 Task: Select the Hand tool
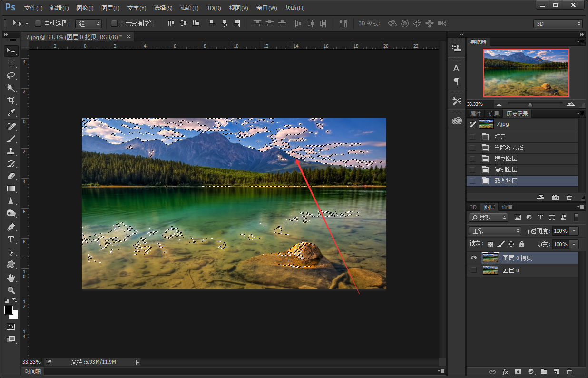coord(10,278)
